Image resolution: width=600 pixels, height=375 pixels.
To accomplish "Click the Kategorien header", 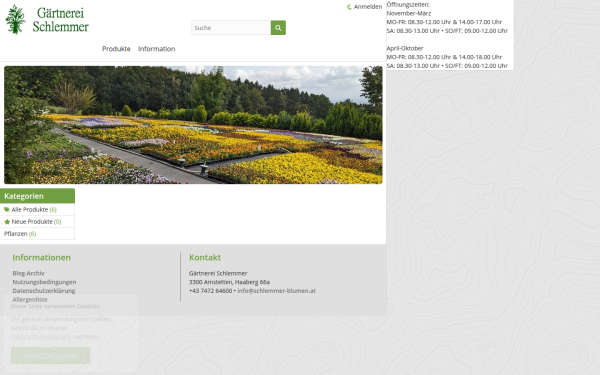I will 37,196.
